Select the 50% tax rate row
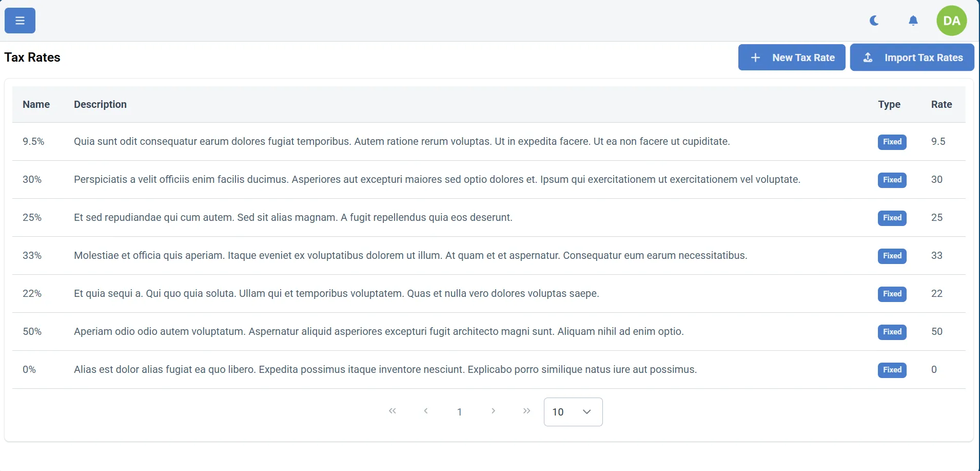Screen dimensions: 980x471 pyautogui.click(x=32, y=331)
